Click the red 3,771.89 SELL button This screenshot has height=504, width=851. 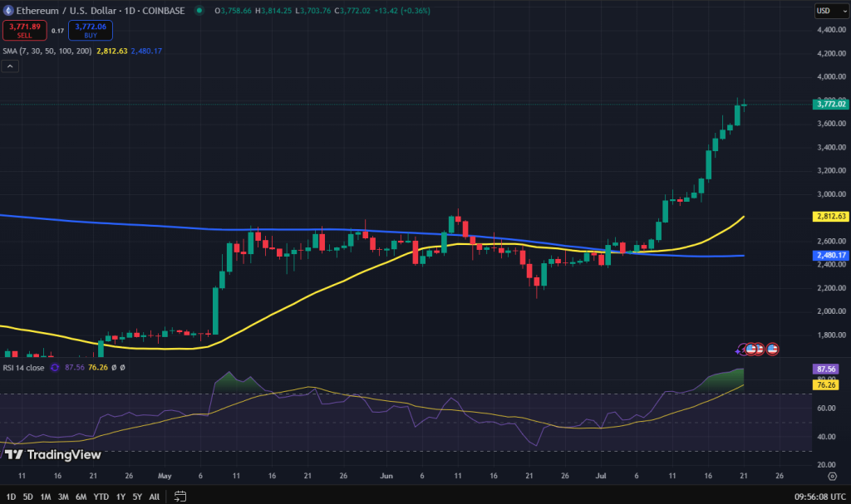coord(24,31)
